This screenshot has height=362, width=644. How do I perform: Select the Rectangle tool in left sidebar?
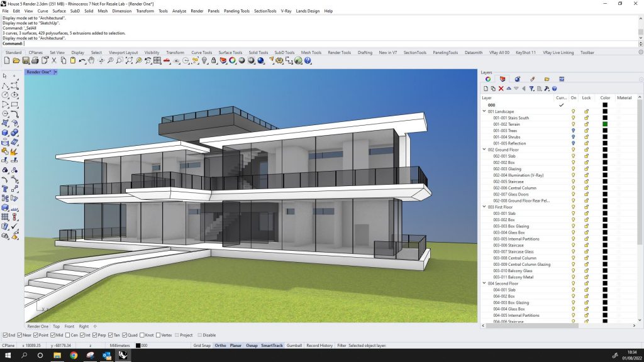point(14,104)
